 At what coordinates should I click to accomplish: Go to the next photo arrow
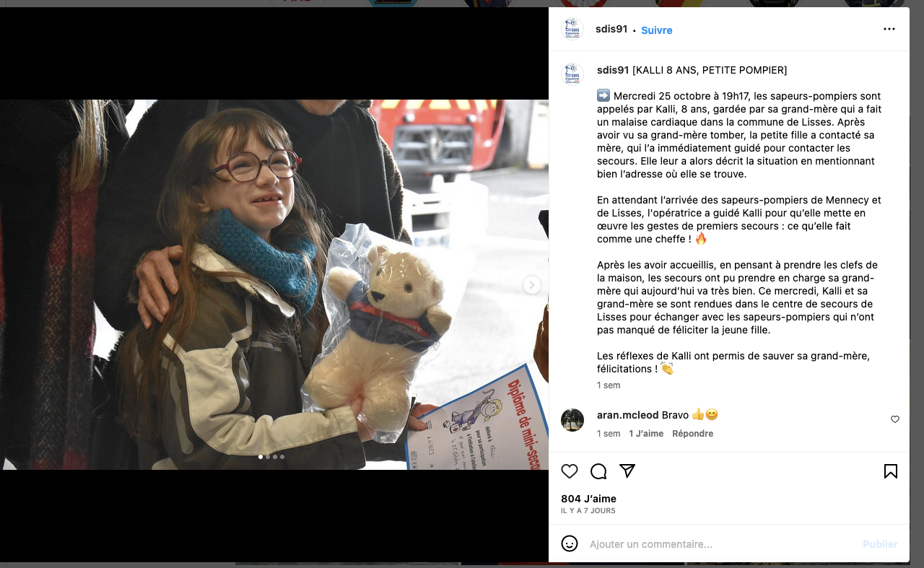tap(531, 285)
